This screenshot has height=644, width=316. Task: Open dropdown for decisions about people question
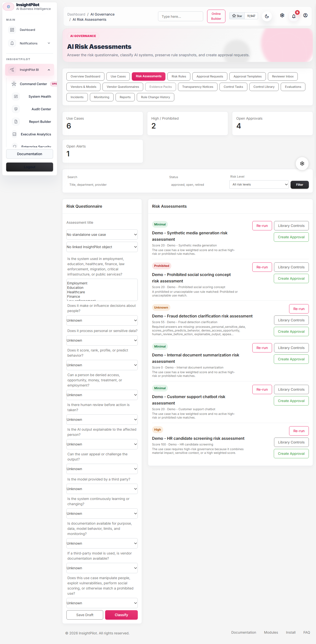(102, 320)
